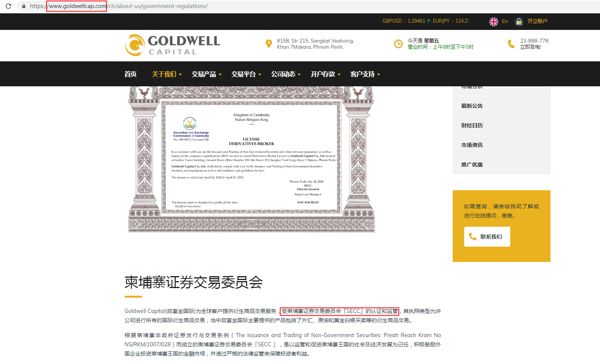600x364 pixels.
Task: Click the browser address bar URL
Action: click(x=119, y=6)
